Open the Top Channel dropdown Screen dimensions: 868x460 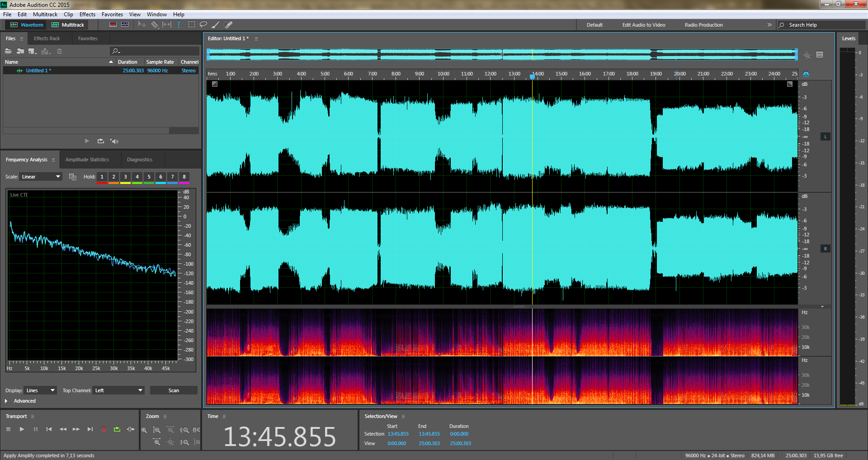point(118,390)
